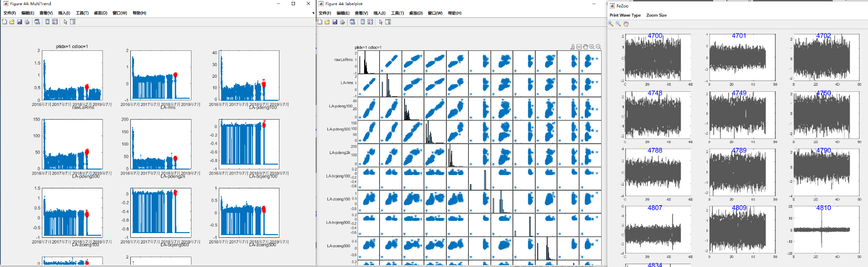Open 插入(I) menu in MultiTrend window
868x267 pixels.
coord(64,13)
